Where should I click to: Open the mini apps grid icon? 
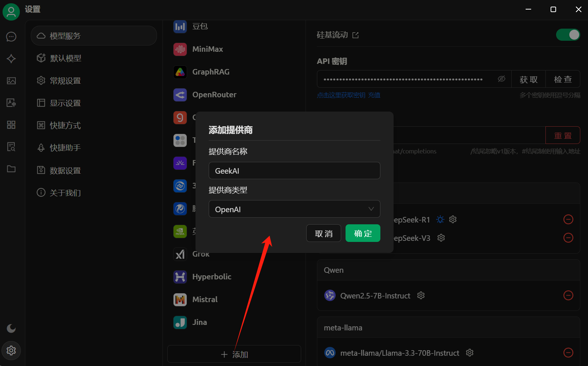point(11,125)
